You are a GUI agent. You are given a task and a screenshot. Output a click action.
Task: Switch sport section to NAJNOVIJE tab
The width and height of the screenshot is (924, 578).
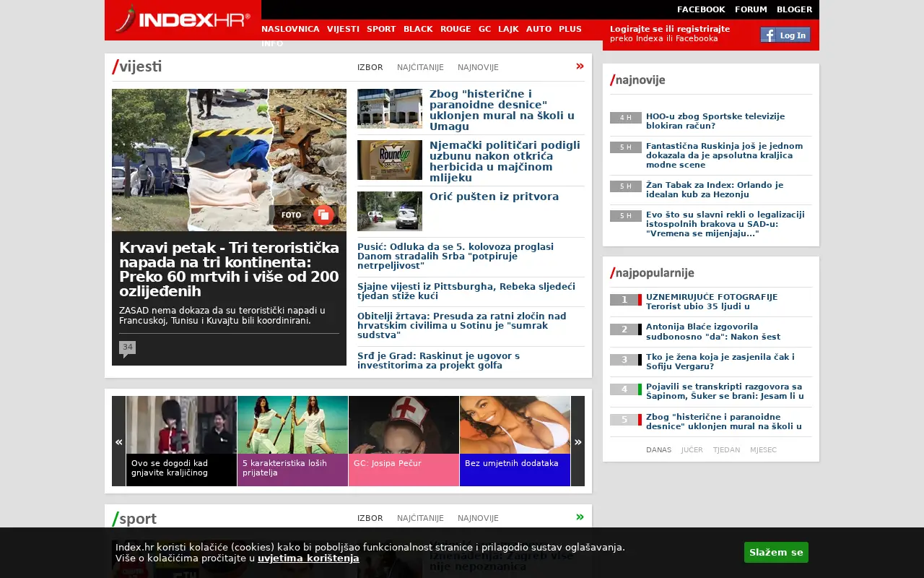tap(478, 518)
